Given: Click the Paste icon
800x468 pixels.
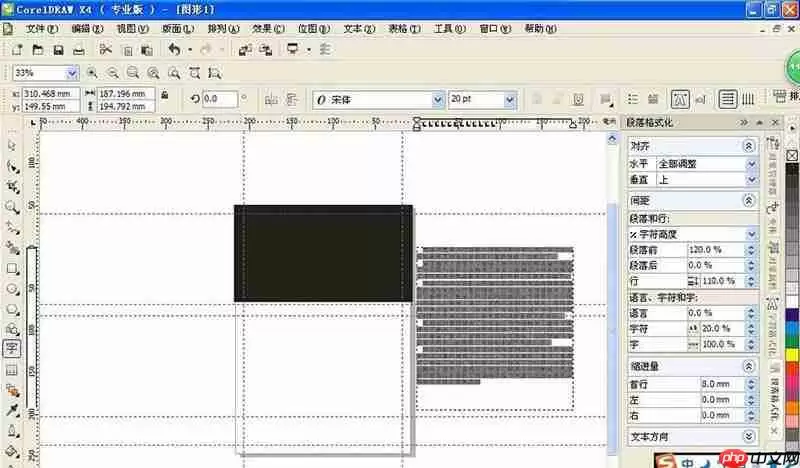Looking at the screenshot, I should 147,50.
